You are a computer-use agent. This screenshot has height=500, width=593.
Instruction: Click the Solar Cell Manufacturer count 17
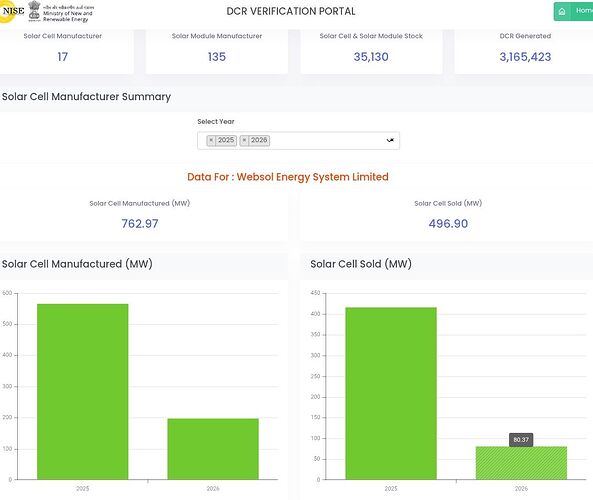tap(62, 57)
